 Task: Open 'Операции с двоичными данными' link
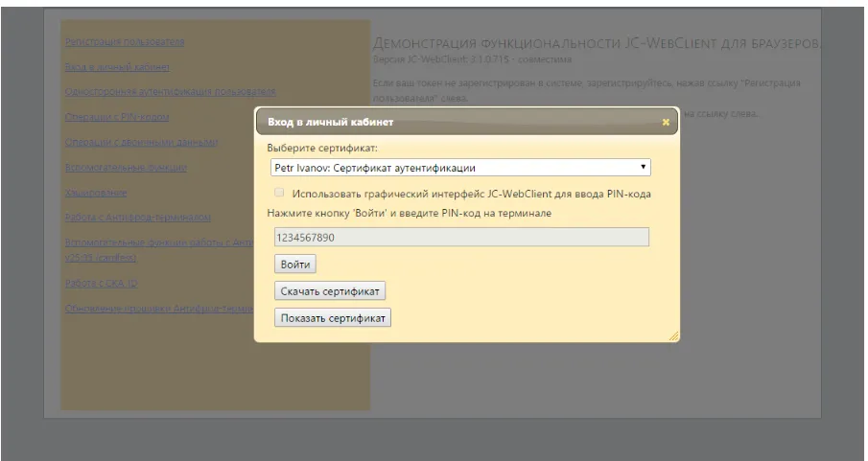[141, 142]
